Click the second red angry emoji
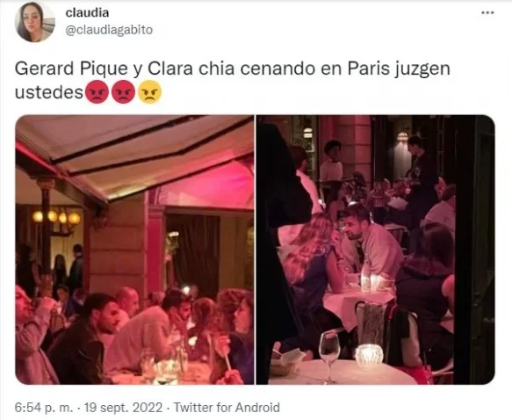Screen dimensions: 512x420 click(123, 92)
